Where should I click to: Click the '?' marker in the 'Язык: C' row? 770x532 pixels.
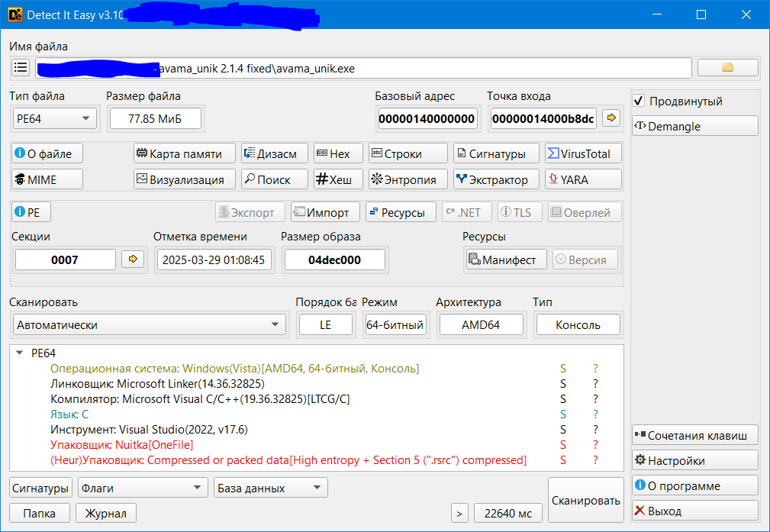595,414
